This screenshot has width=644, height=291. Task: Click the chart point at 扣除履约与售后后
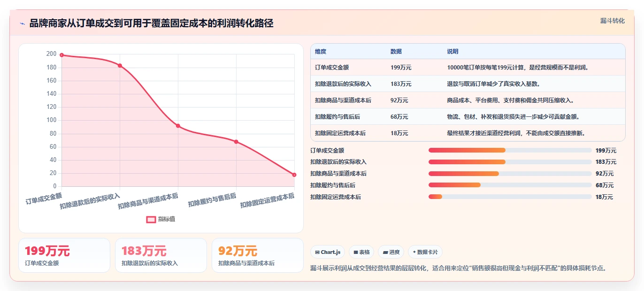(236, 142)
